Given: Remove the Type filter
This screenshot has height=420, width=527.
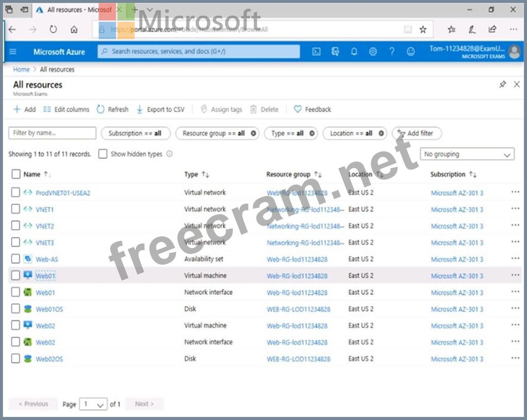Looking at the screenshot, I should 312,133.
